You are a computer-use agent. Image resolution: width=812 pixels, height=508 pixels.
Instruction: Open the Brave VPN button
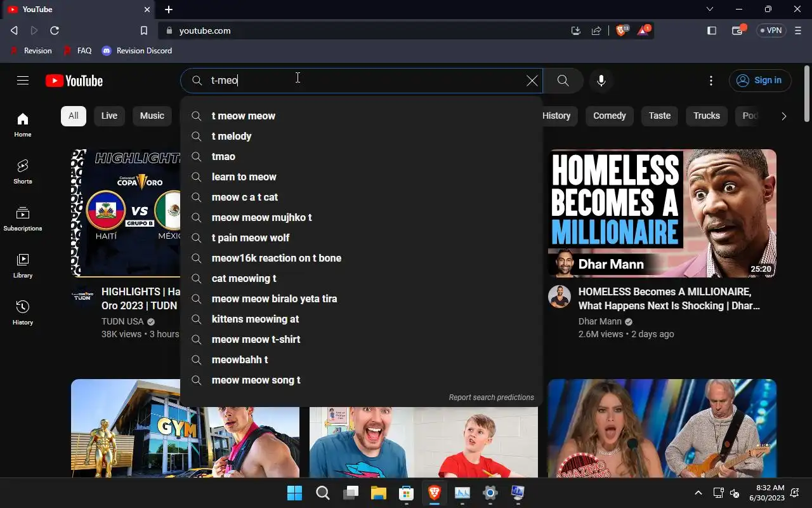pos(771,30)
